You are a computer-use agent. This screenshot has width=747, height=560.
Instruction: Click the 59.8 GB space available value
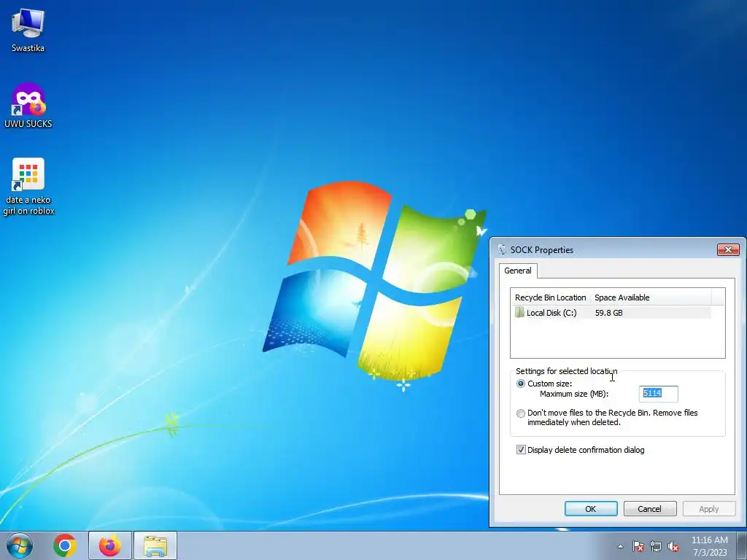[x=608, y=313]
